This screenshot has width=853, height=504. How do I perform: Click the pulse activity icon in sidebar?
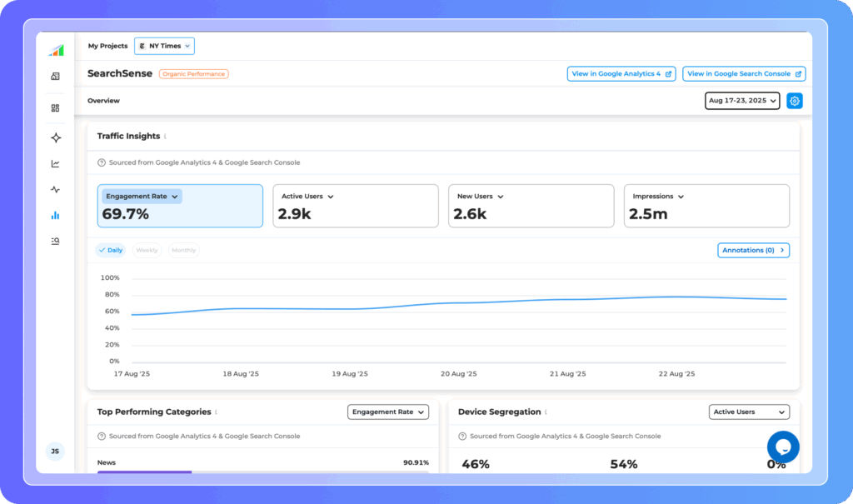[x=55, y=190]
